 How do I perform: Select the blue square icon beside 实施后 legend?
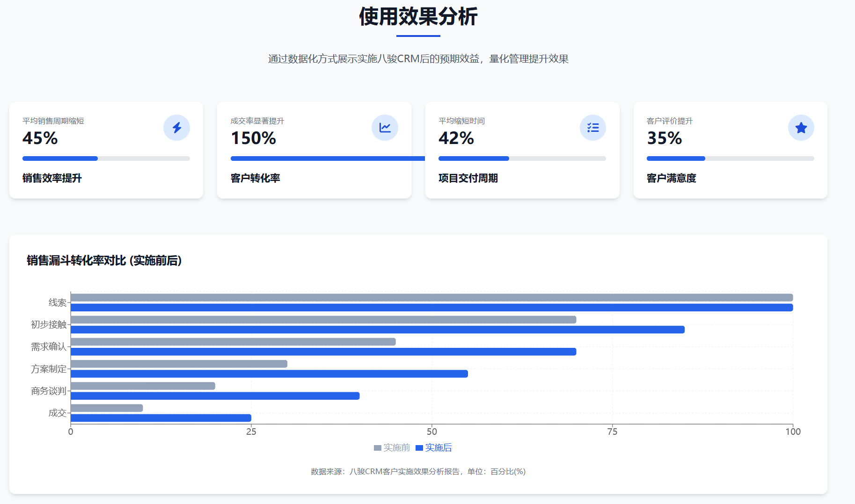[419, 447]
